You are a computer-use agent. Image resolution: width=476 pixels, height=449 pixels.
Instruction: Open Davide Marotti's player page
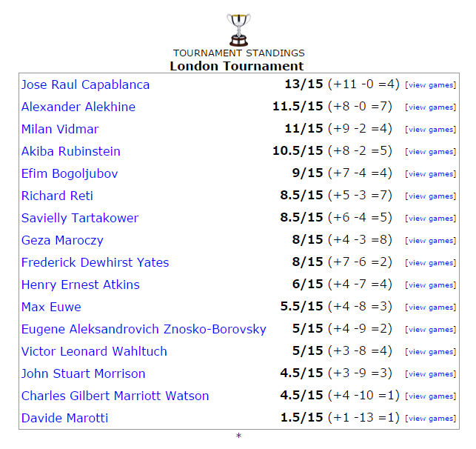coord(64,418)
